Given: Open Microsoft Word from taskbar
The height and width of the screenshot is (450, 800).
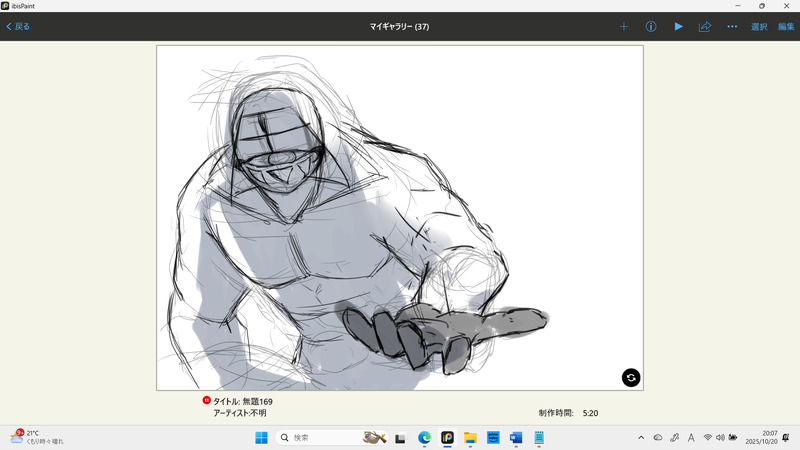Looking at the screenshot, I should [516, 438].
